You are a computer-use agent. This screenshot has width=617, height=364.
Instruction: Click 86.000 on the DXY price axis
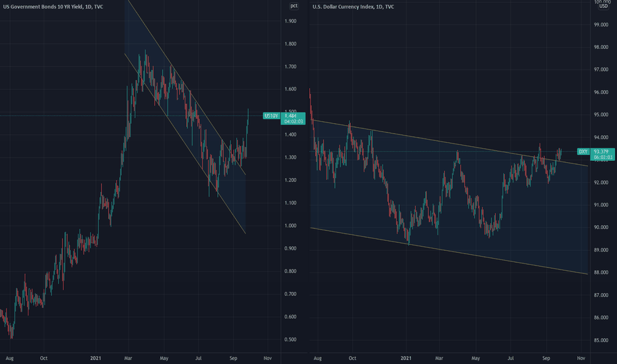click(x=601, y=318)
